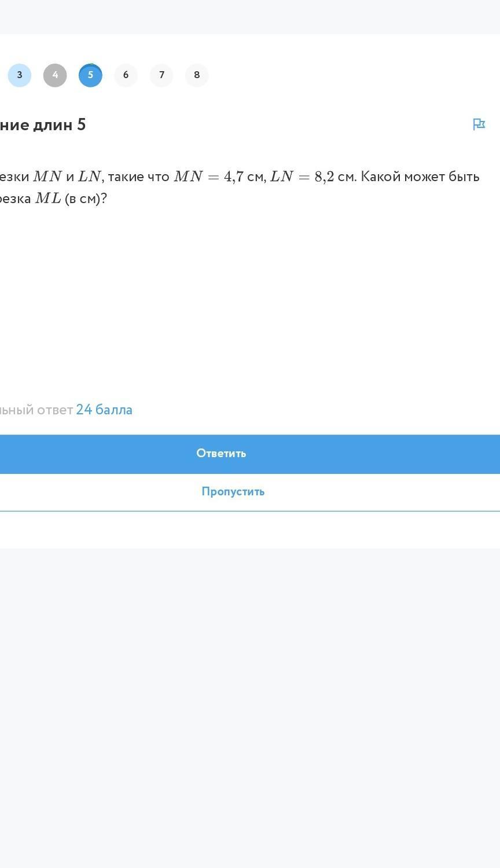Click the ML formula in the question
The width and height of the screenshot is (500, 868).
[x=48, y=198]
